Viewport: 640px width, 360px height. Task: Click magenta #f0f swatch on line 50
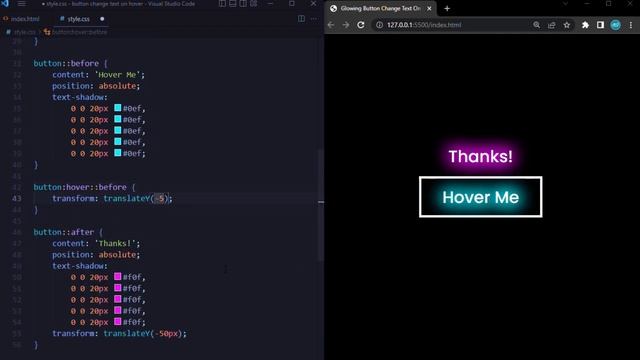[x=118, y=276]
